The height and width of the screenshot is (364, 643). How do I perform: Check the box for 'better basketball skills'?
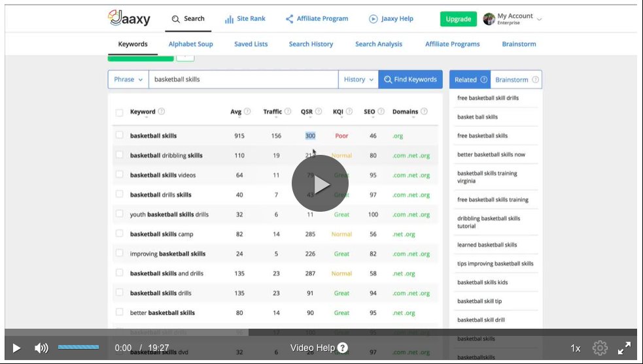pyautogui.click(x=119, y=312)
